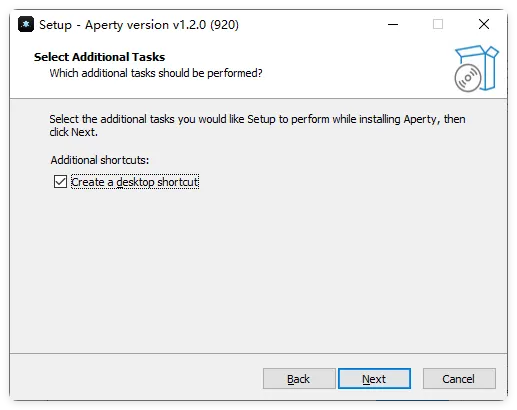Uncheck the desktop shortcut checkbox

(60, 182)
